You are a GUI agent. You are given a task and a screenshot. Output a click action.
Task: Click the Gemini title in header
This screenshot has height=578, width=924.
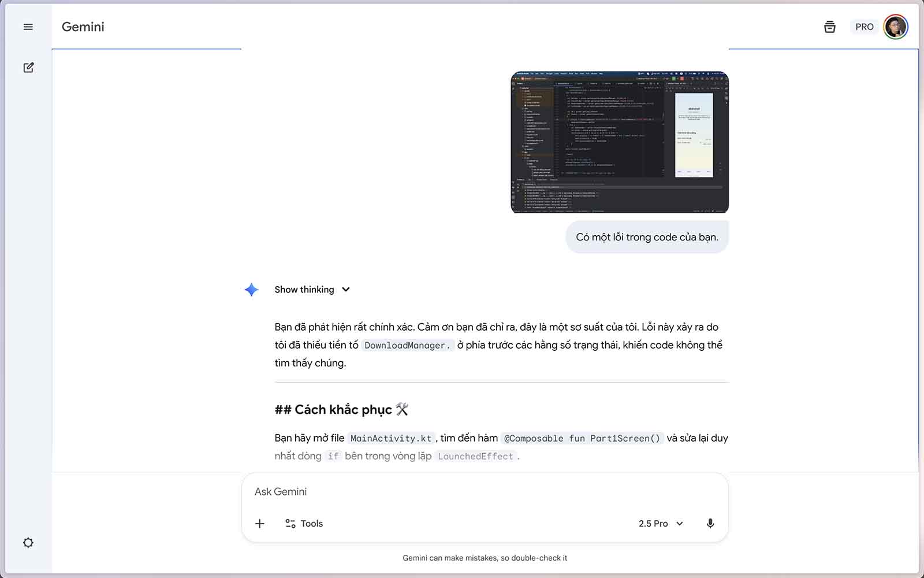pyautogui.click(x=83, y=27)
